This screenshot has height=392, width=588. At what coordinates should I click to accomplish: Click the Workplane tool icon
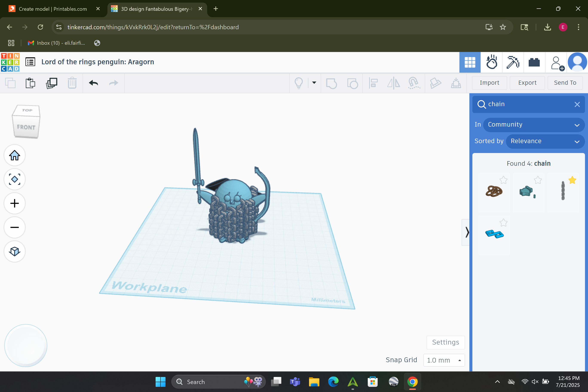point(456,83)
